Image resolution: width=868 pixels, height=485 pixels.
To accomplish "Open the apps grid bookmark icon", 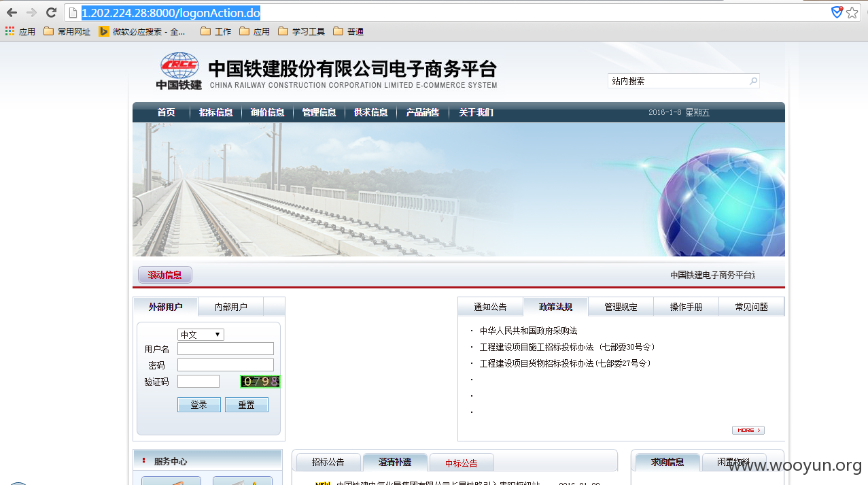I will (x=10, y=31).
